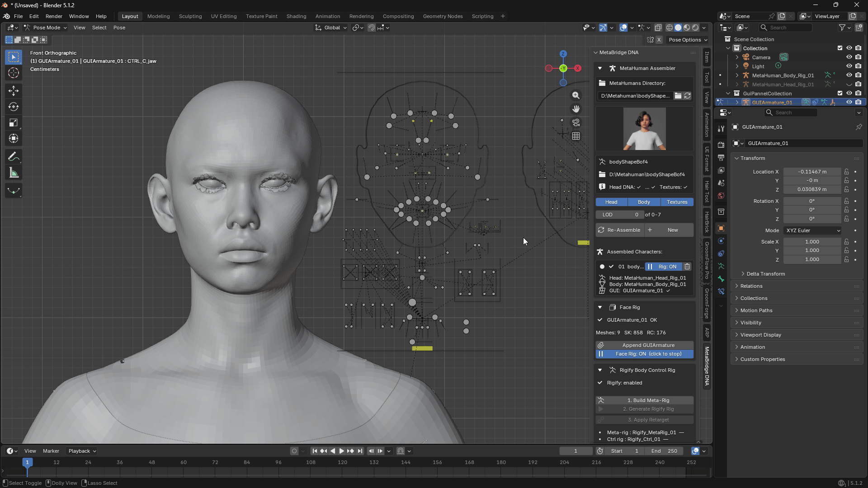Select solid viewport shading mode
The height and width of the screenshot is (488, 868).
(678, 28)
